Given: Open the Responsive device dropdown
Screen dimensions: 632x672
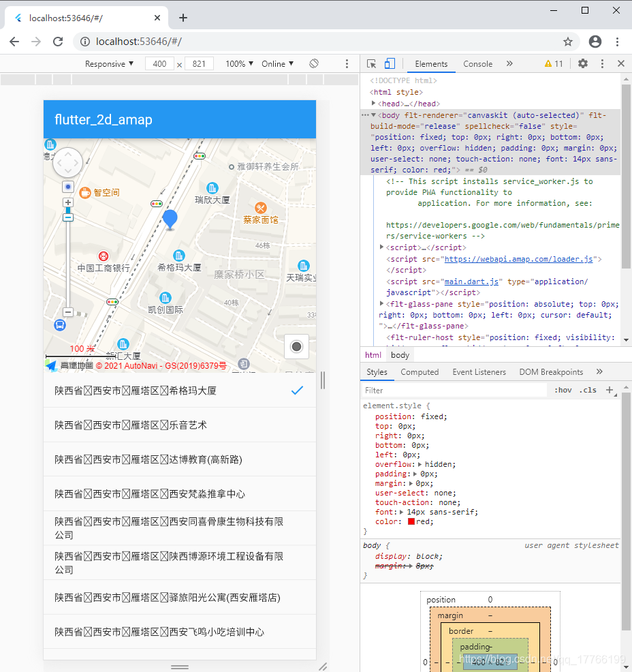Looking at the screenshot, I should (x=109, y=64).
